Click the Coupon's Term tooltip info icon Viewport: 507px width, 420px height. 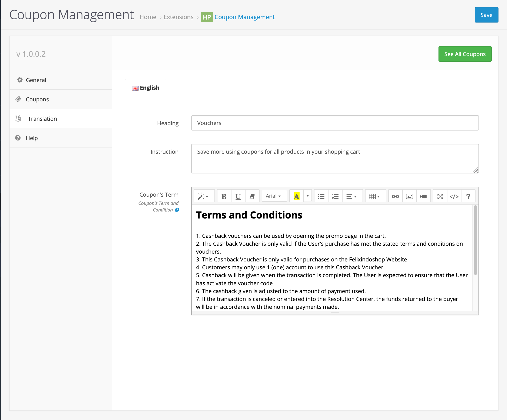click(177, 210)
